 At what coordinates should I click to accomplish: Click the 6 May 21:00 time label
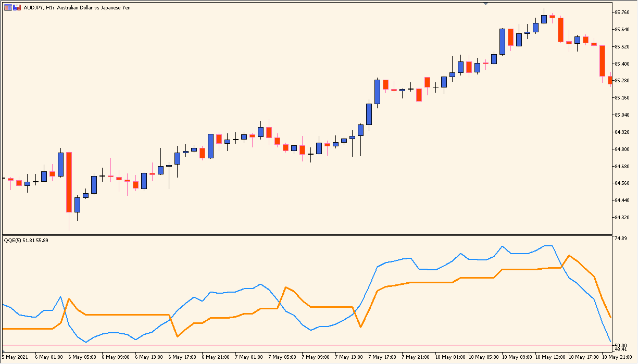click(x=216, y=357)
